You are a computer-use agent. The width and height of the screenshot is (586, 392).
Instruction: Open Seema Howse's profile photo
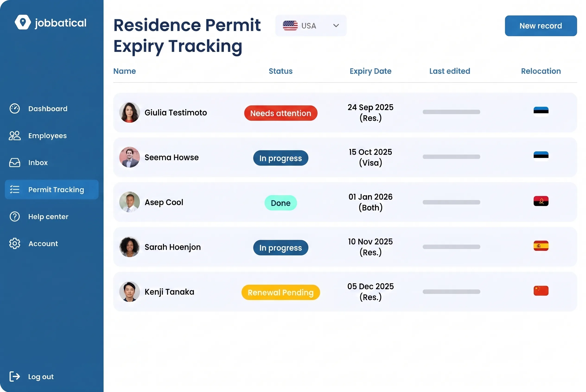[x=129, y=157]
